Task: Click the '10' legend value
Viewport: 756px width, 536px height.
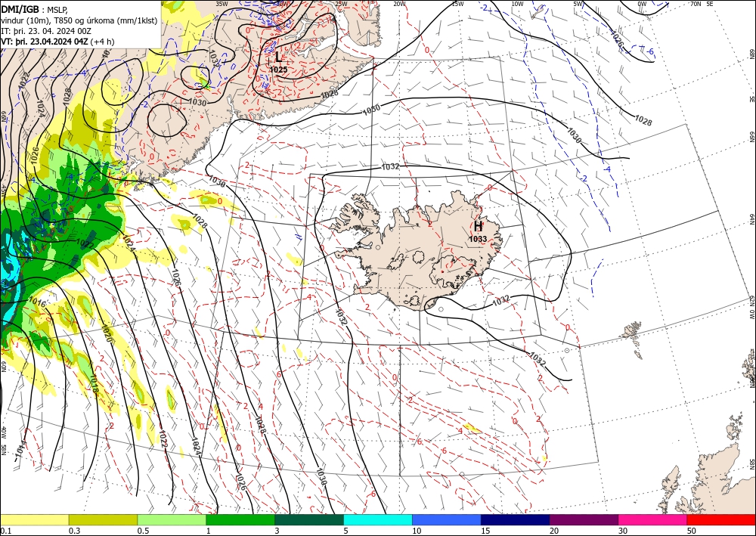Action: [x=417, y=531]
